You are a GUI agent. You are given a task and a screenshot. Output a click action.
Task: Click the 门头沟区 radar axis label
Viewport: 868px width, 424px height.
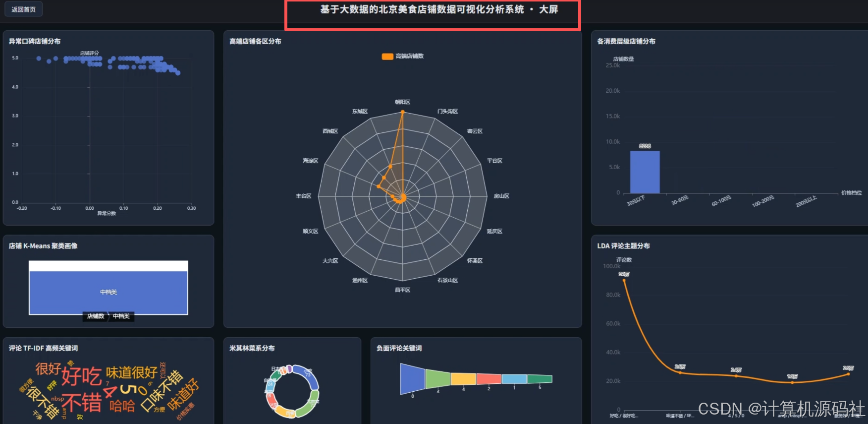(x=447, y=111)
